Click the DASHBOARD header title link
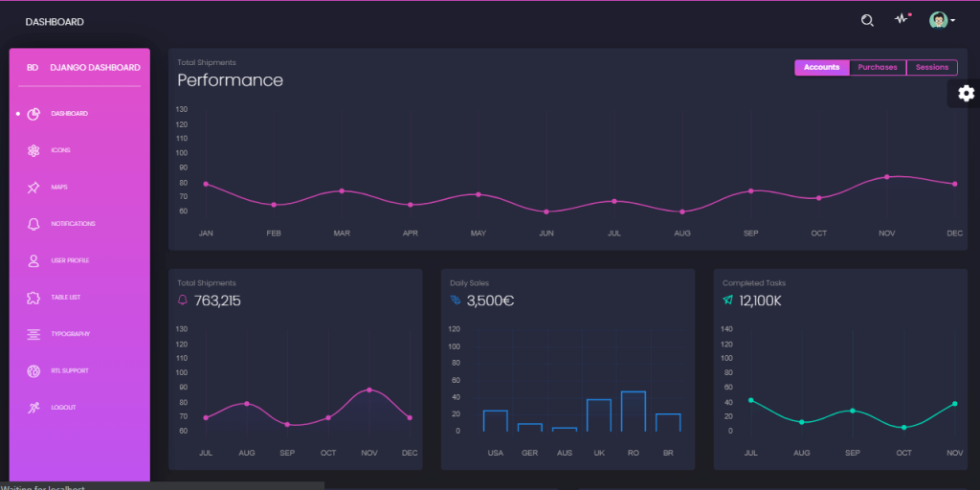Image resolution: width=980 pixels, height=490 pixels. 55,22
